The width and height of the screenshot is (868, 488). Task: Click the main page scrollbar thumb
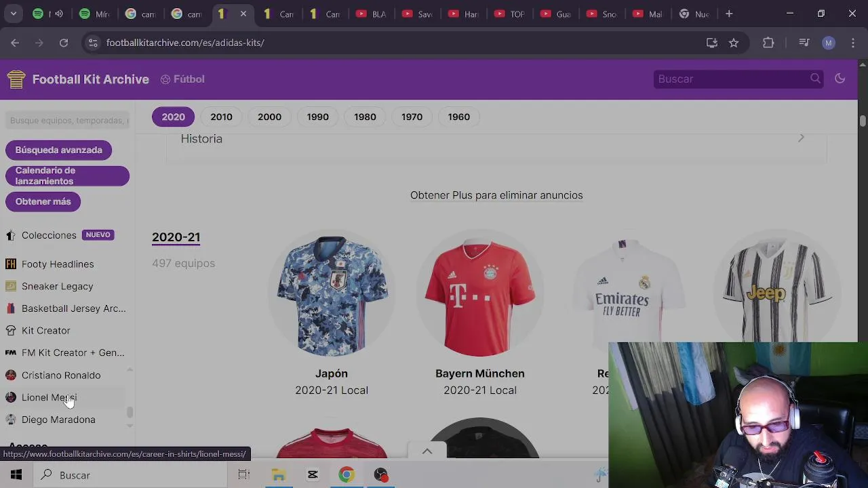coord(863,121)
